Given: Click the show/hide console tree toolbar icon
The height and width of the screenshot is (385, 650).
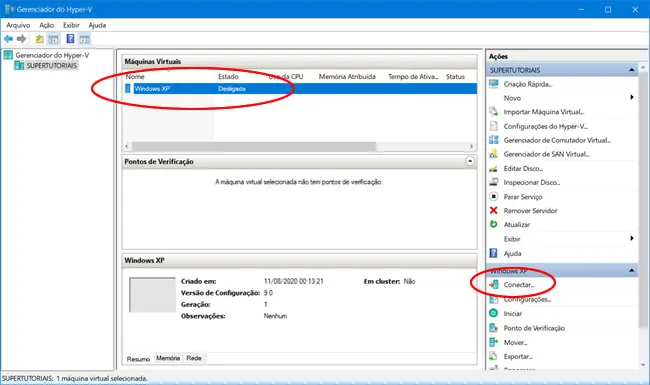Looking at the screenshot, I should coord(53,39).
